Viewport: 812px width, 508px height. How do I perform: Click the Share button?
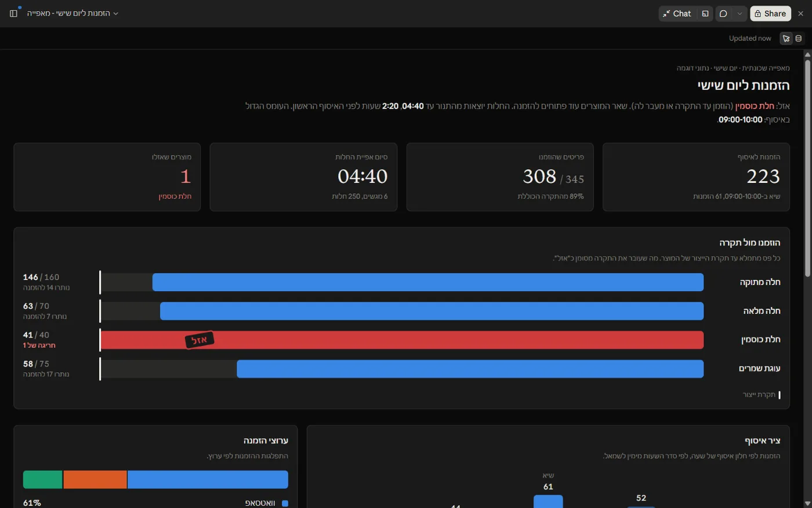pyautogui.click(x=770, y=13)
